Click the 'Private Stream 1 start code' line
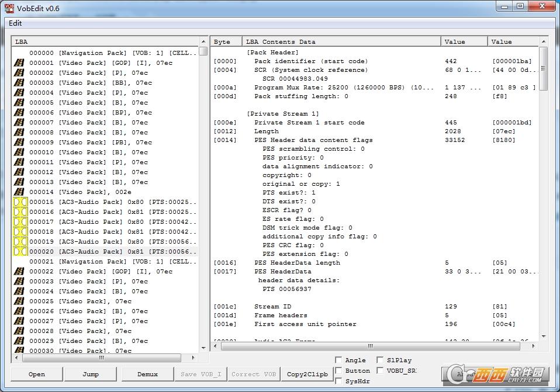The height and width of the screenshot is (392, 560). [309, 123]
